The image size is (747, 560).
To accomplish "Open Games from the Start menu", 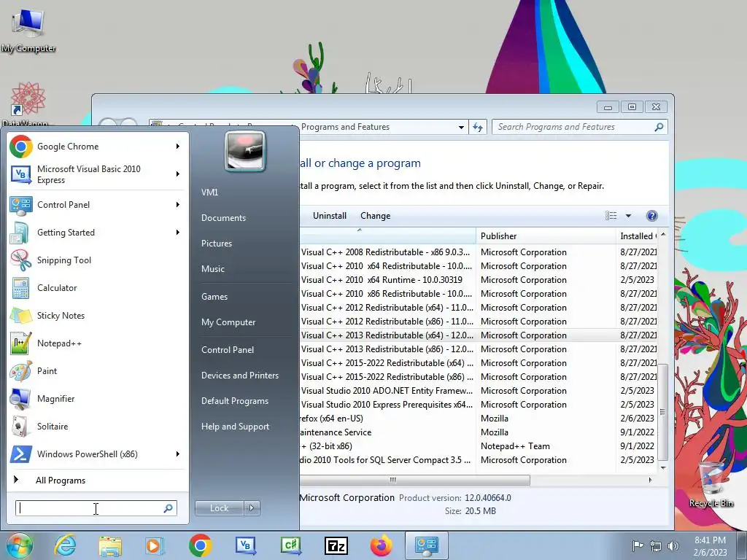I will 214,297.
